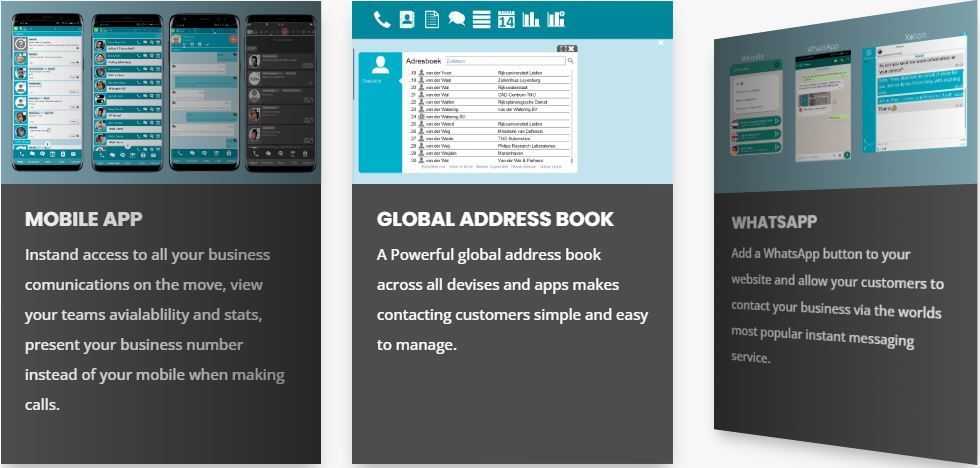The width and height of the screenshot is (980, 468).
Task: Click the magnifier search icon beside Adresboek field
Action: tap(571, 61)
